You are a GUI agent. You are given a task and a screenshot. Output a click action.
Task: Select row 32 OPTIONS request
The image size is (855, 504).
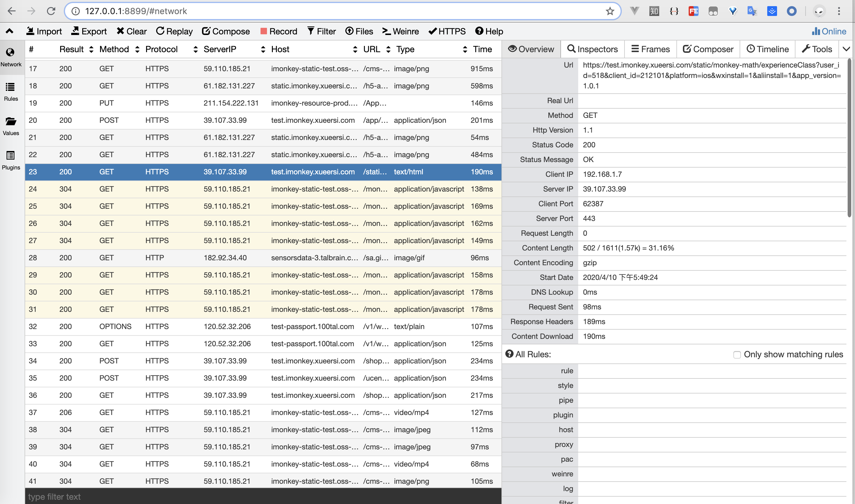click(263, 327)
